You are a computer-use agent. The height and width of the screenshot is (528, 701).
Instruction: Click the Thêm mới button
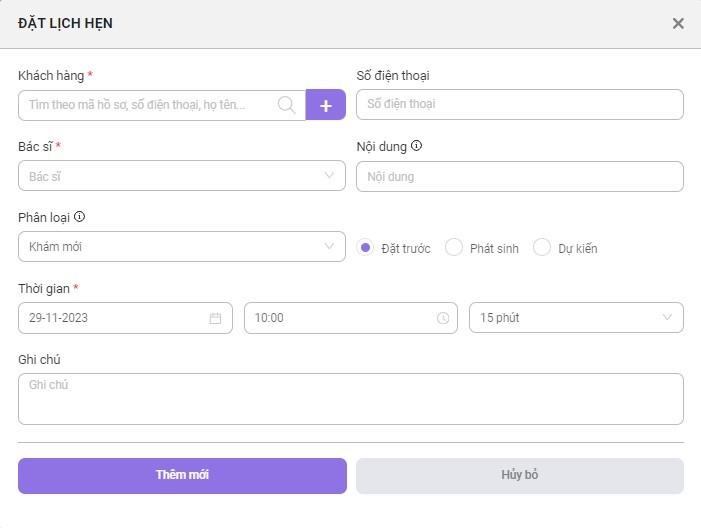pyautogui.click(x=182, y=476)
